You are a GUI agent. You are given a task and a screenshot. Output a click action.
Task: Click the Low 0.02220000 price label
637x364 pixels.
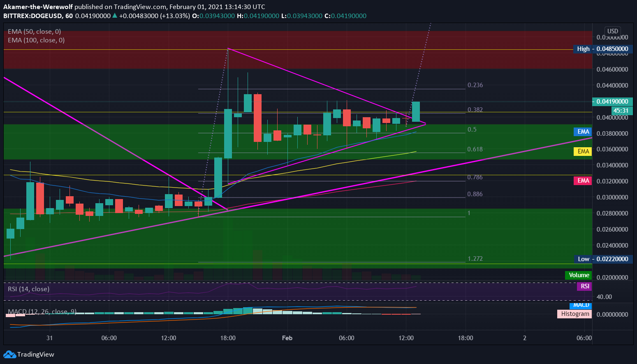(x=602, y=259)
